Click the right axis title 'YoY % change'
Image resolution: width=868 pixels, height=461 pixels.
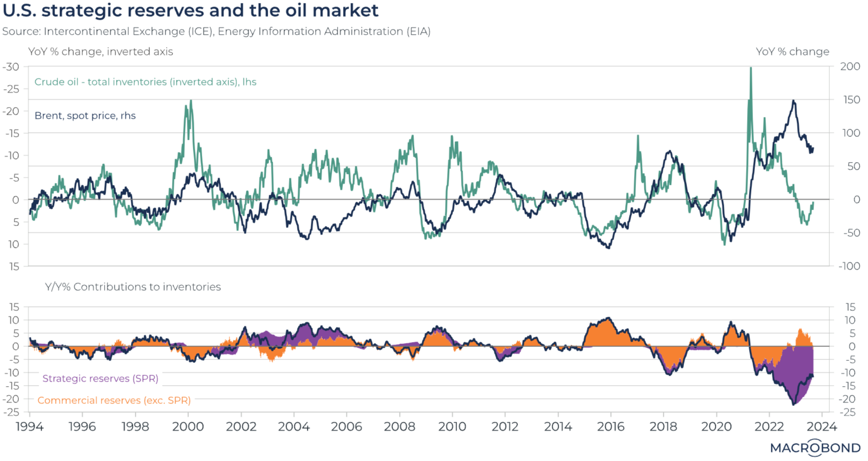tap(792, 52)
